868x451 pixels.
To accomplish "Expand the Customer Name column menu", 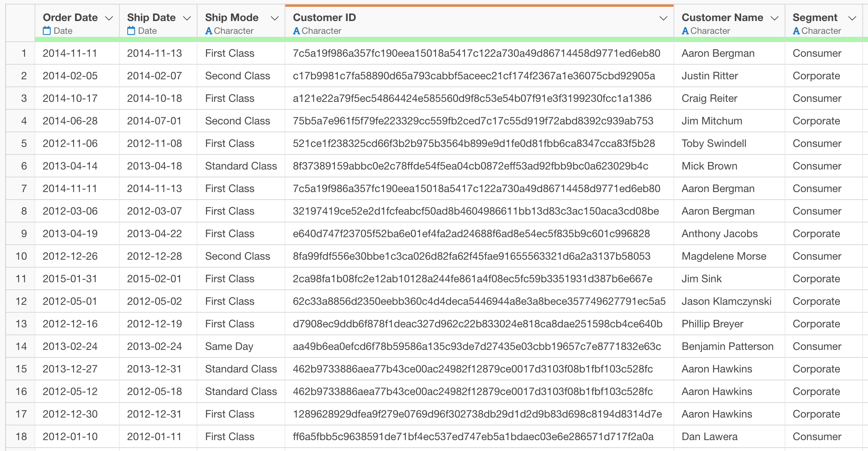I will point(775,18).
